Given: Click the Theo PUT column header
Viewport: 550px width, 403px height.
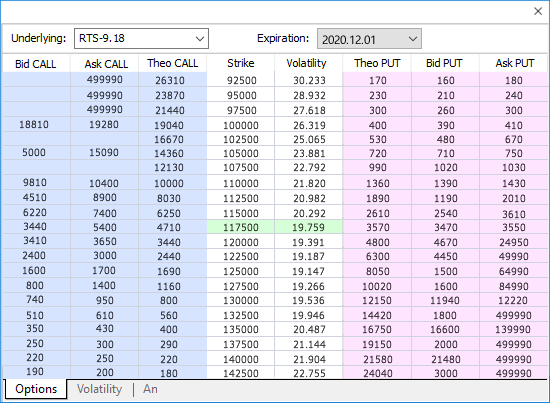Looking at the screenshot, I should 377,63.
